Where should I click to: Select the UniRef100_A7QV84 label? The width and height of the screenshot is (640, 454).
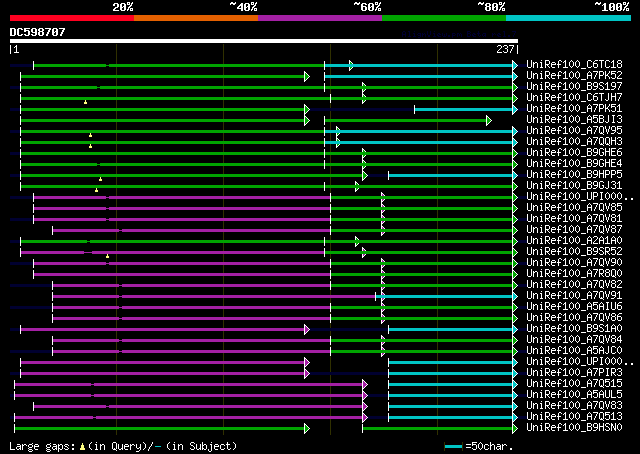point(574,340)
